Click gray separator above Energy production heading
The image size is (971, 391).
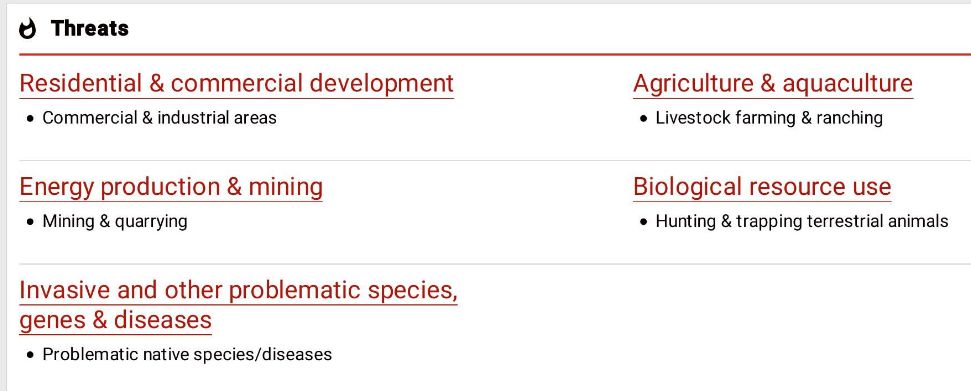point(495,160)
